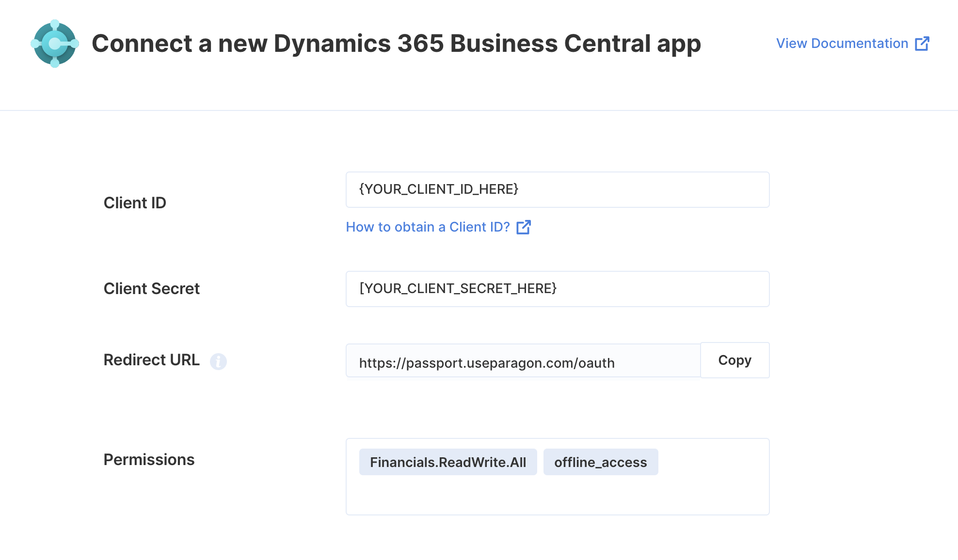
Task: Click the Redirect URL text field
Action: point(523,361)
